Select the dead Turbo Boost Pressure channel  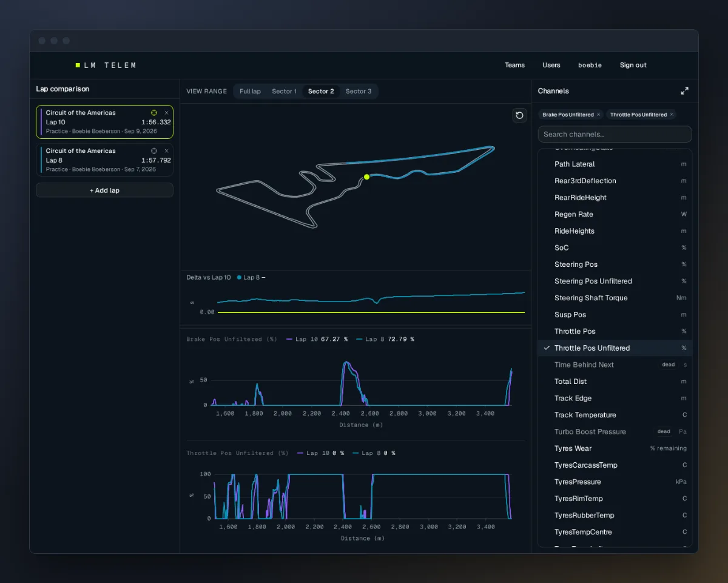click(615, 432)
